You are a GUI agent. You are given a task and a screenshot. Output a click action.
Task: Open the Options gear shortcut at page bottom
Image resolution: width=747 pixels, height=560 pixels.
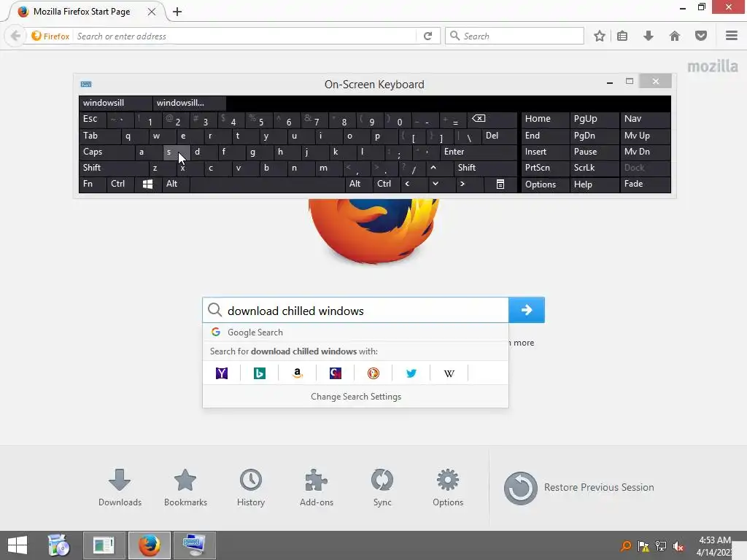448,488
